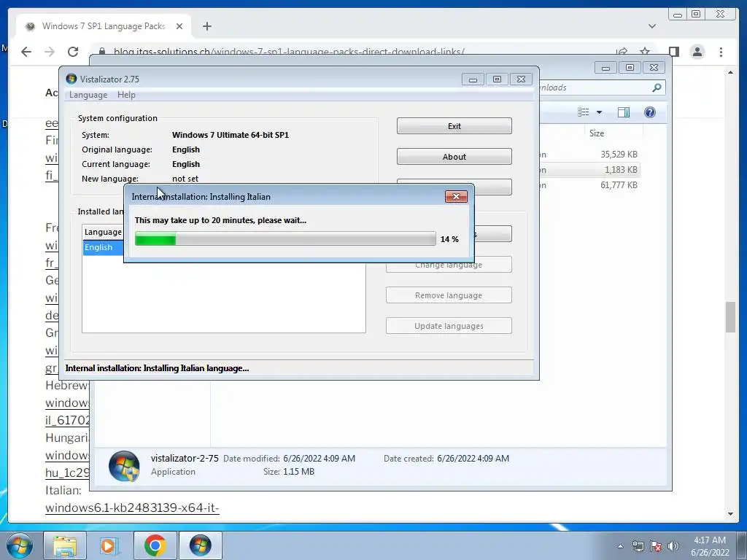Click the Chrome back arrow
The image size is (747, 560).
[x=26, y=52]
